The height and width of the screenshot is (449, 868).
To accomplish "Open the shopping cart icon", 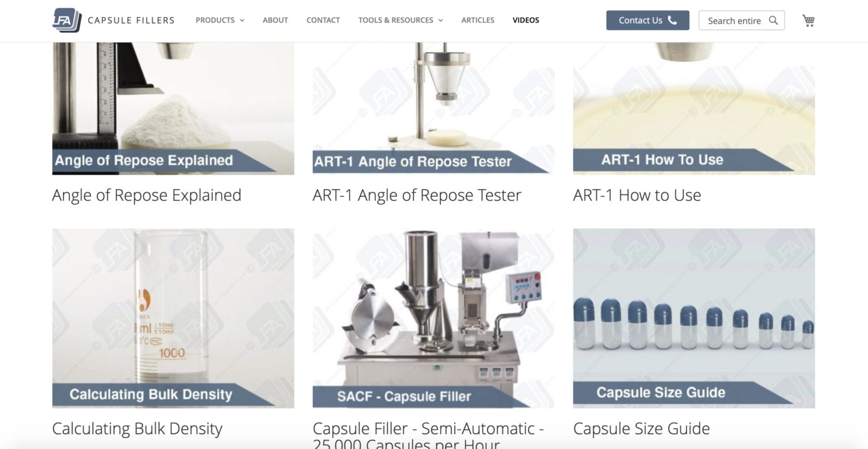I will coord(809,20).
